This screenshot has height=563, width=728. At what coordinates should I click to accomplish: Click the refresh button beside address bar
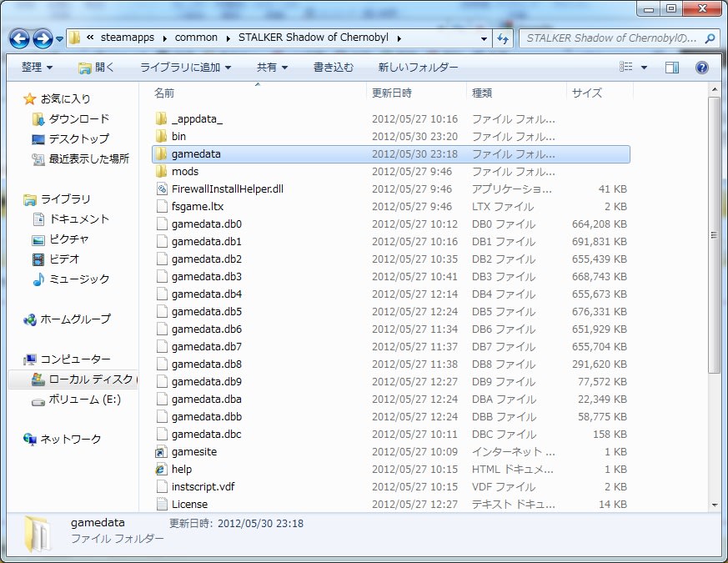click(502, 38)
